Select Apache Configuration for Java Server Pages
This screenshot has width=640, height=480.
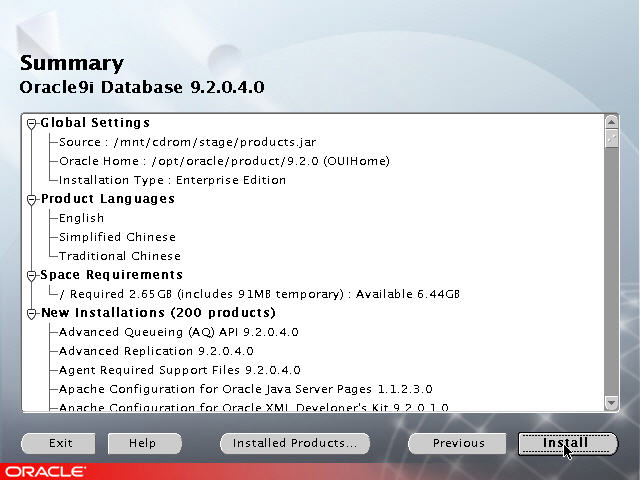tap(245, 389)
